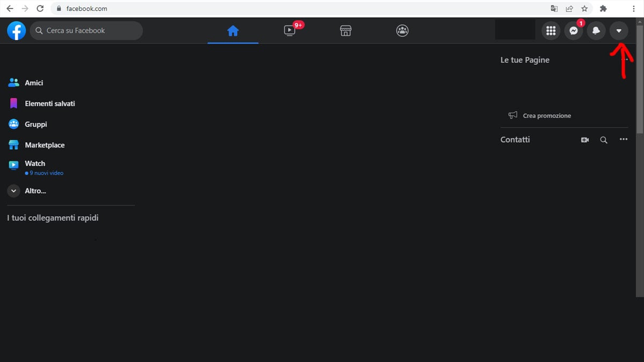644x362 pixels.
Task: Open the nine-dot menu grid icon
Action: (x=551, y=31)
